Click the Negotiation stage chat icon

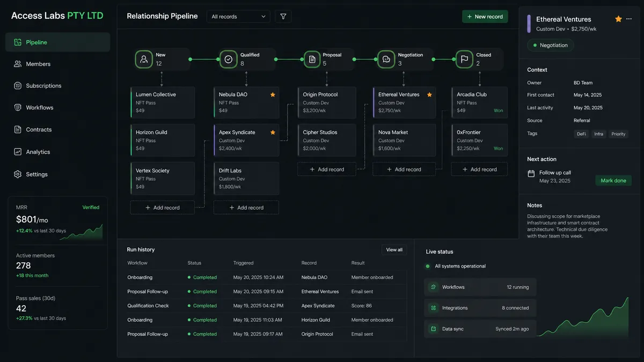tap(386, 59)
